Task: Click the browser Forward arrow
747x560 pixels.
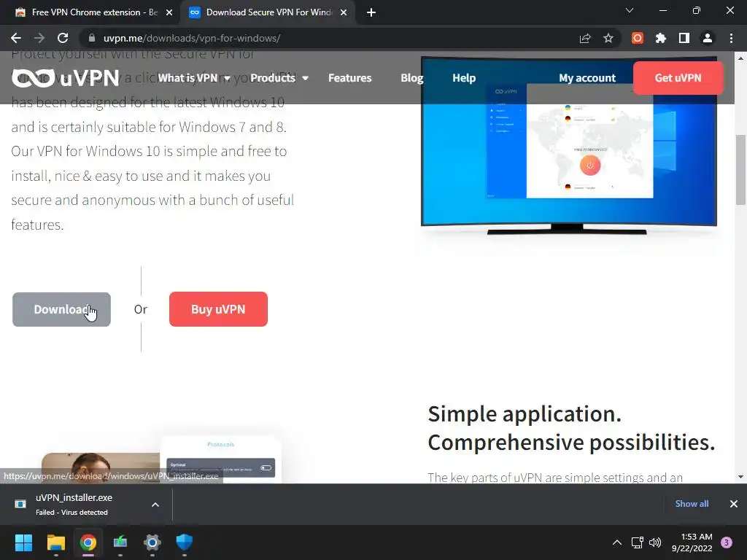Action: [x=39, y=38]
